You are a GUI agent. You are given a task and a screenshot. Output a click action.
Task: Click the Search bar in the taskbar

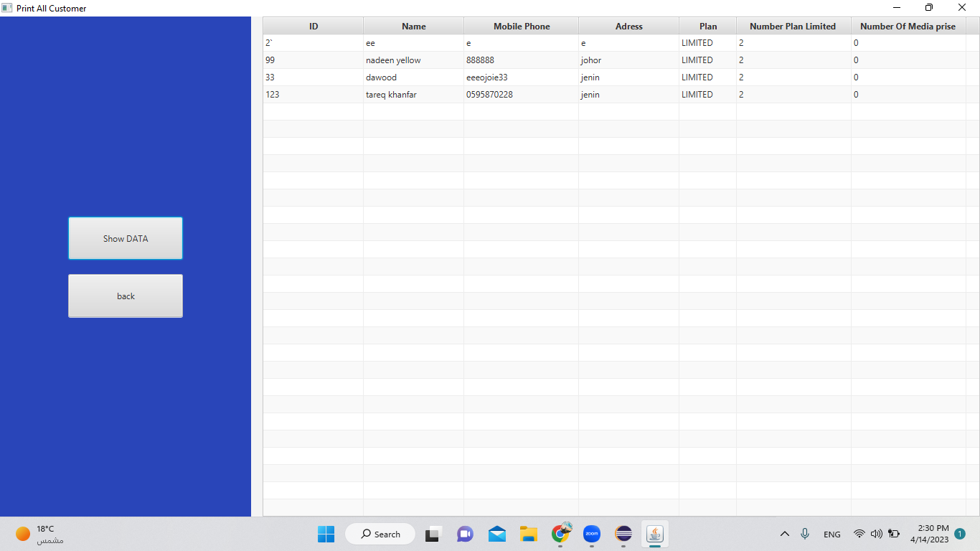[x=380, y=534]
